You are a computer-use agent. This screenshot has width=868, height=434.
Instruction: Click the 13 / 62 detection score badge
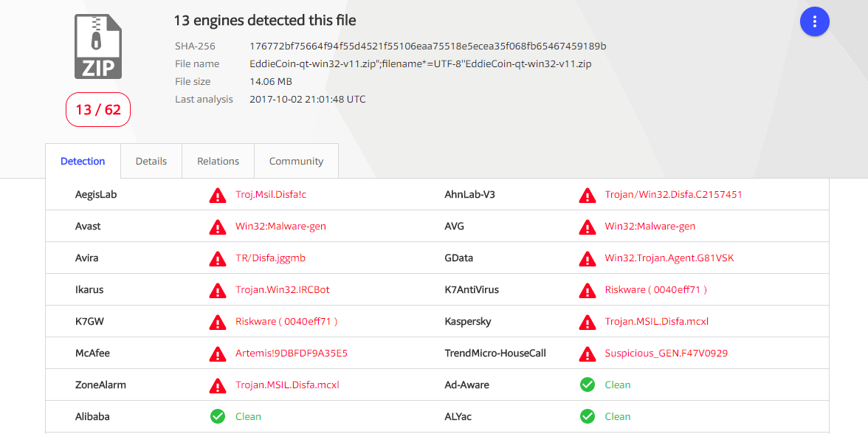(x=98, y=109)
